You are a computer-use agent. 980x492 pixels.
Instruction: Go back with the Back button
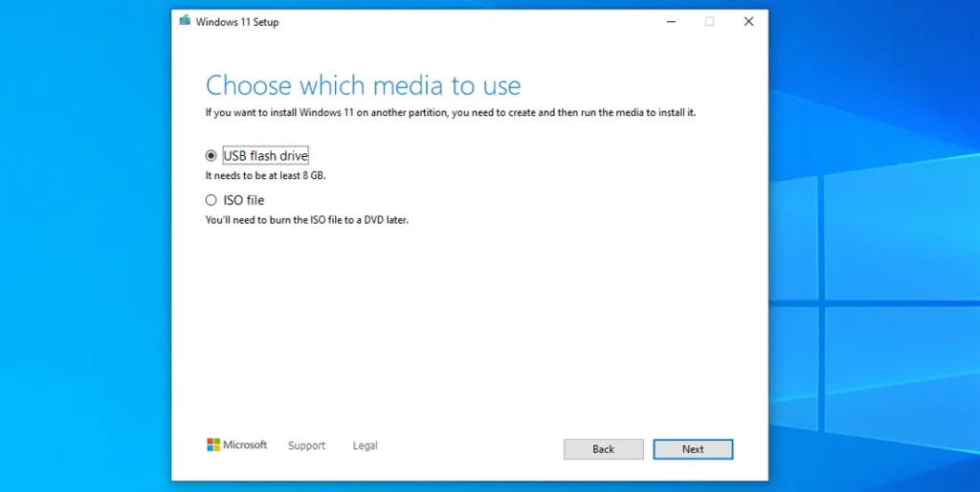click(604, 449)
